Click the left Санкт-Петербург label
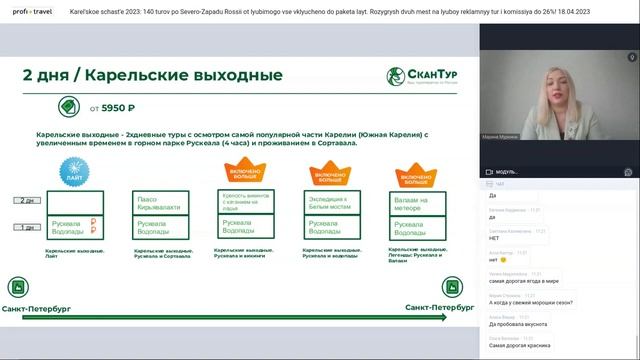The image size is (640, 360). click(36, 309)
